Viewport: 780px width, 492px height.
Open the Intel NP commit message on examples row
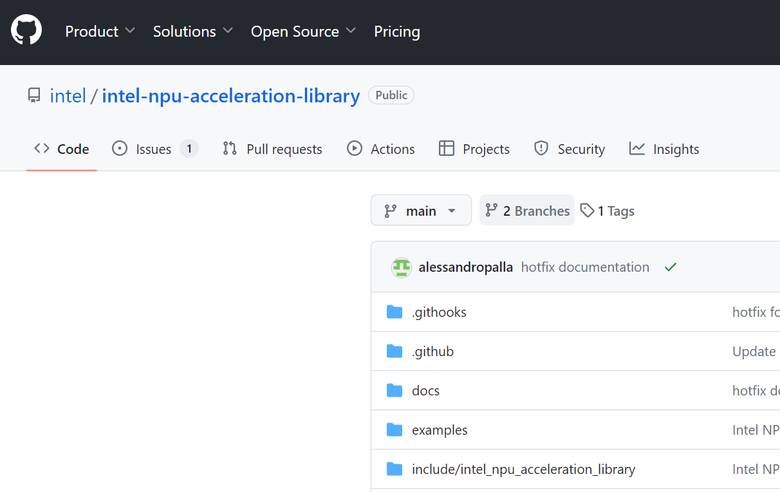tap(756, 430)
